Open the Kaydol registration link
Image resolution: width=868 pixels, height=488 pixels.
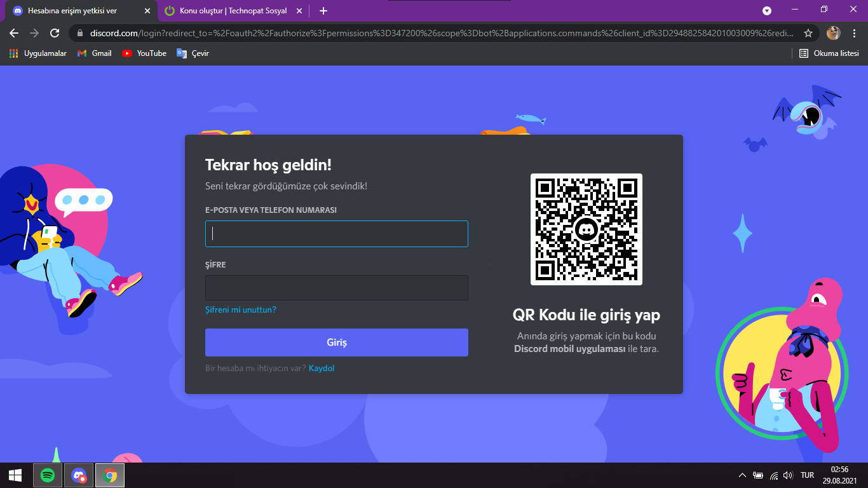[322, 369]
